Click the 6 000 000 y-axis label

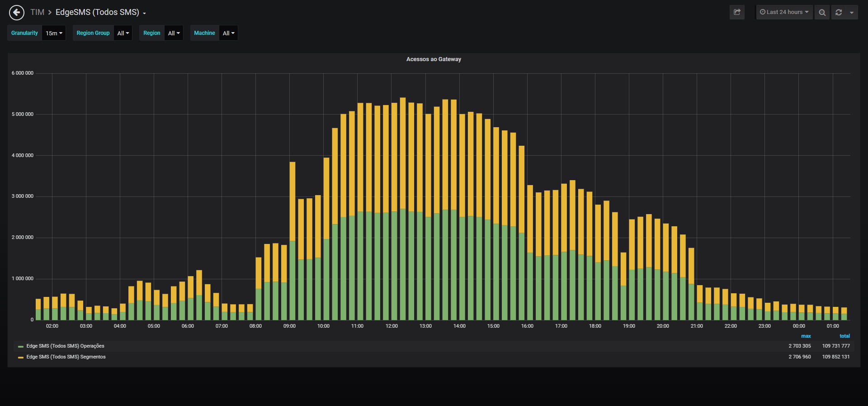click(23, 73)
